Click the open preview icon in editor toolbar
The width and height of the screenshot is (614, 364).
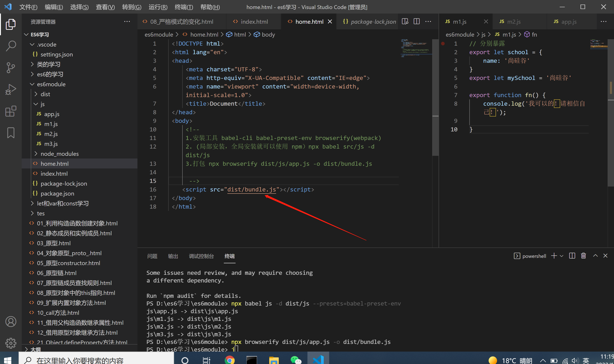(x=405, y=22)
